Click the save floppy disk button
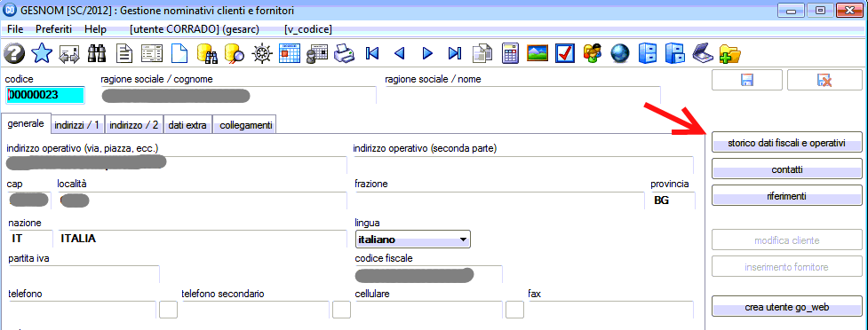The width and height of the screenshot is (868, 330). point(747,80)
